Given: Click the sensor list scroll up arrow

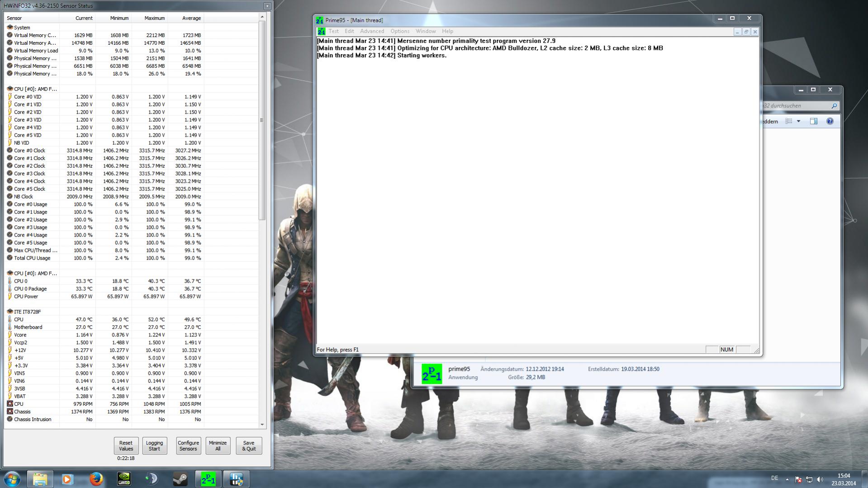Looking at the screenshot, I should tap(262, 17).
